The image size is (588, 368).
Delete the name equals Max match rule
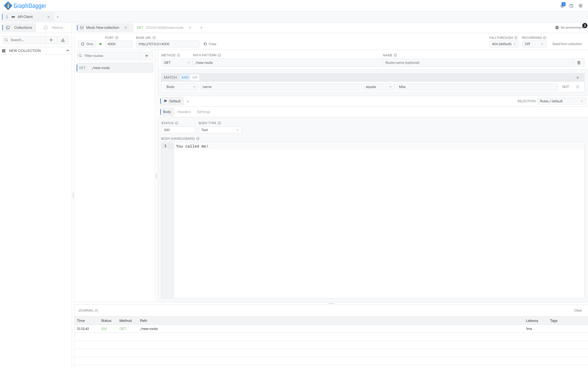(x=578, y=87)
